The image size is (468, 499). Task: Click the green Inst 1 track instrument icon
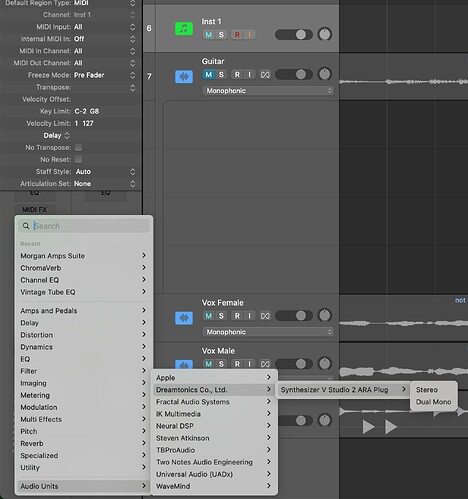pyautogui.click(x=184, y=29)
